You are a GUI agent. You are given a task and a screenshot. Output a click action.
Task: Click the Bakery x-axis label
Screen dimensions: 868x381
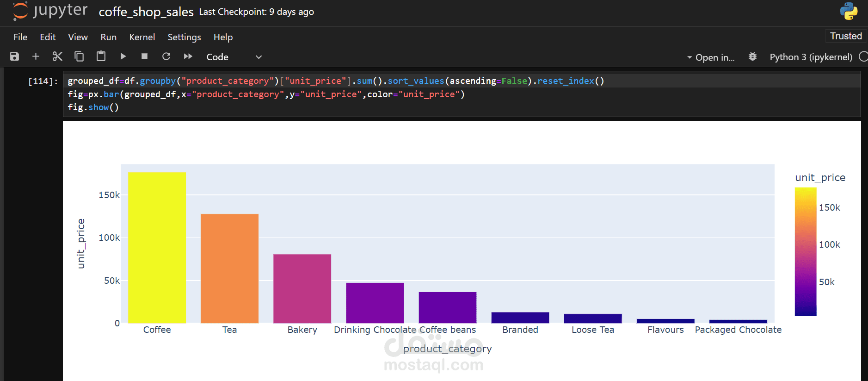(302, 330)
